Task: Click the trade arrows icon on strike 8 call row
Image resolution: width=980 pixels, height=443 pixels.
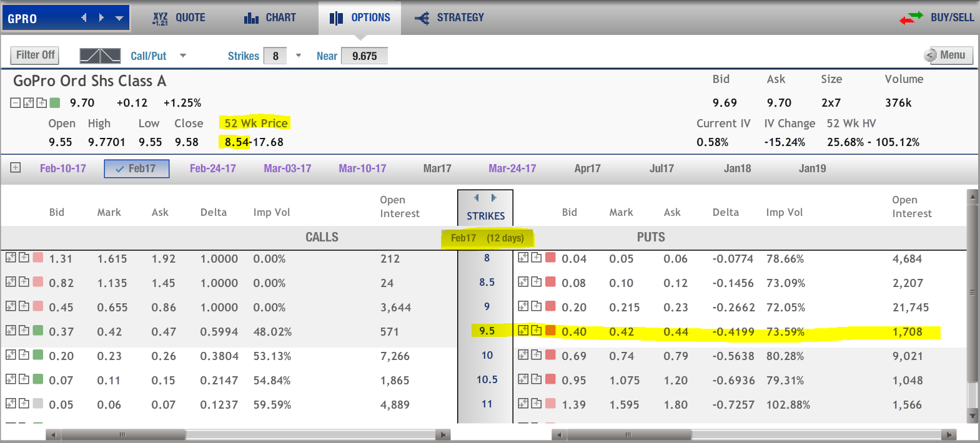Action: point(11,258)
